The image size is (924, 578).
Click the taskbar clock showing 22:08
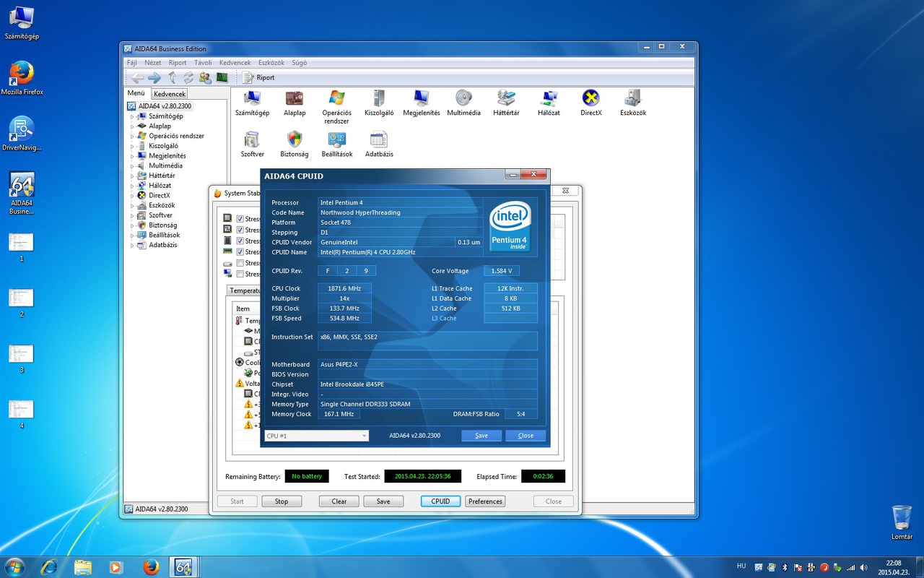click(895, 567)
